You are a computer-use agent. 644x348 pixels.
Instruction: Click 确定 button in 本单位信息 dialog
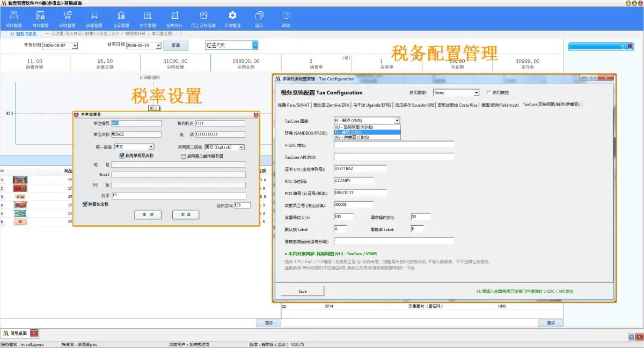pyautogui.click(x=148, y=214)
